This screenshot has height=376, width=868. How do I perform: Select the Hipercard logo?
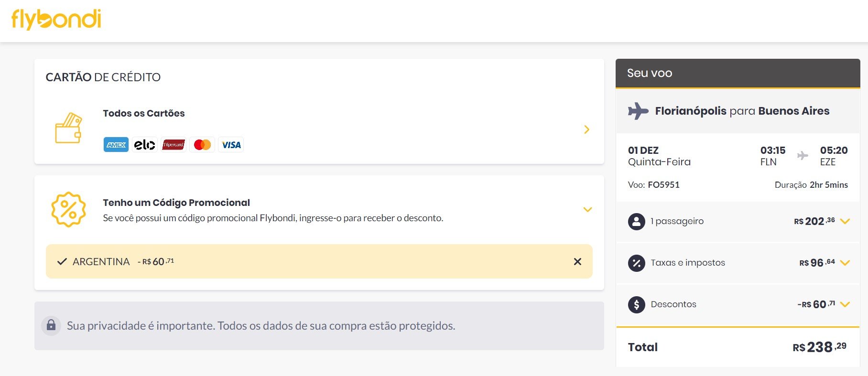(174, 145)
